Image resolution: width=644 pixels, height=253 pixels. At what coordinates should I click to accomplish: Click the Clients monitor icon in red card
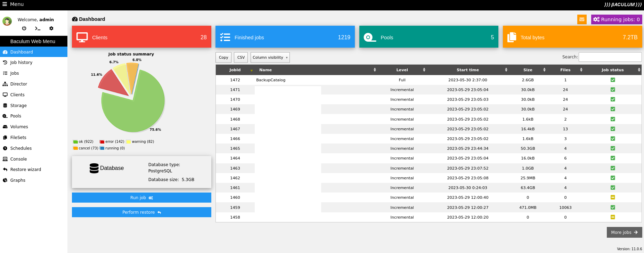(x=82, y=37)
